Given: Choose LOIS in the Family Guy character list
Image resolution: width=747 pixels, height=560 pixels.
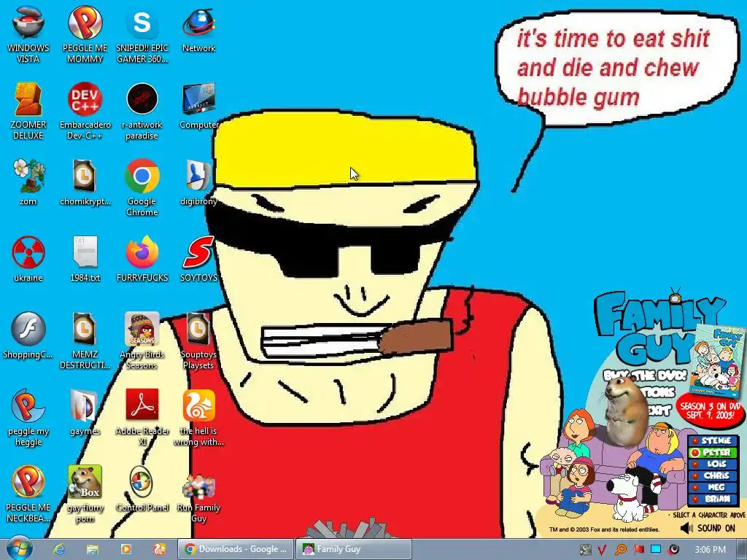Looking at the screenshot, I should pos(712,464).
